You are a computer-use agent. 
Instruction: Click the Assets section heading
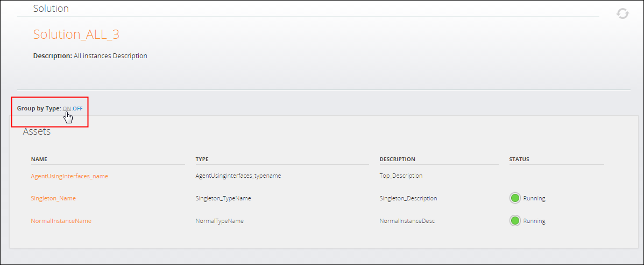pyautogui.click(x=37, y=131)
